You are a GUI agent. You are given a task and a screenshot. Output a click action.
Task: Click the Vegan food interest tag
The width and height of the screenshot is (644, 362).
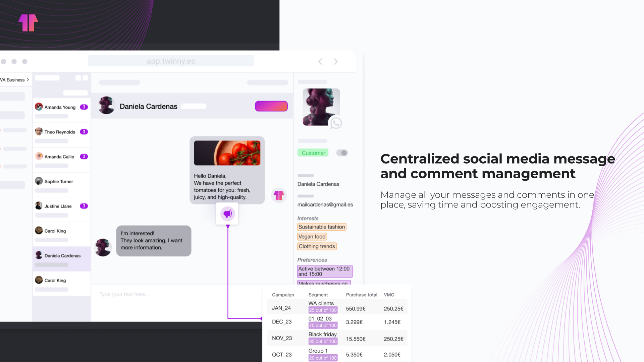coord(312,237)
